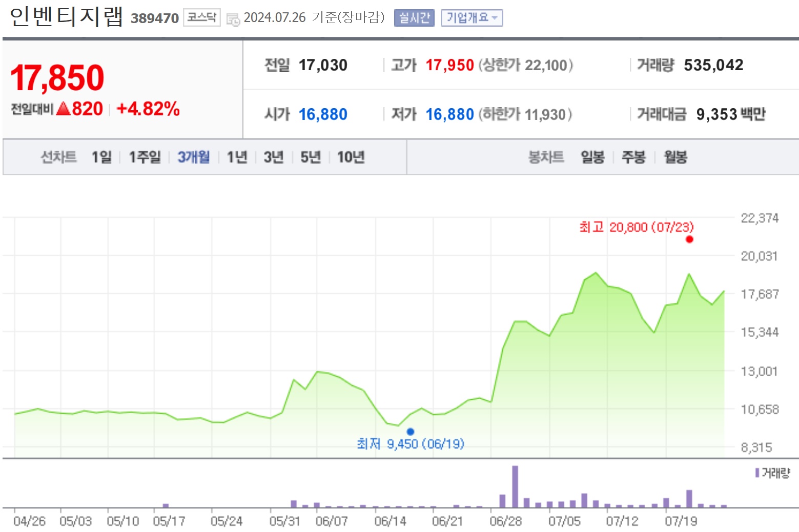Open the 주봉 weekly candle chart
The width and height of the screenshot is (799, 532).
(x=633, y=157)
